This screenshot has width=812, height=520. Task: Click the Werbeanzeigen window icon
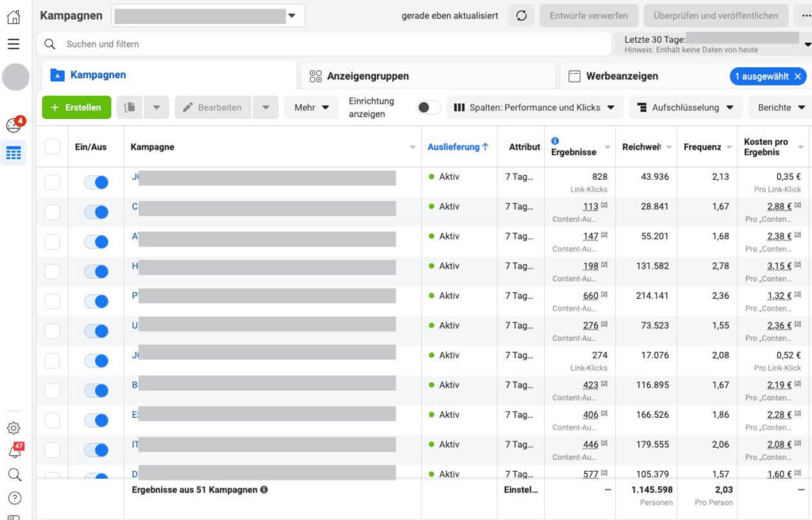click(574, 76)
